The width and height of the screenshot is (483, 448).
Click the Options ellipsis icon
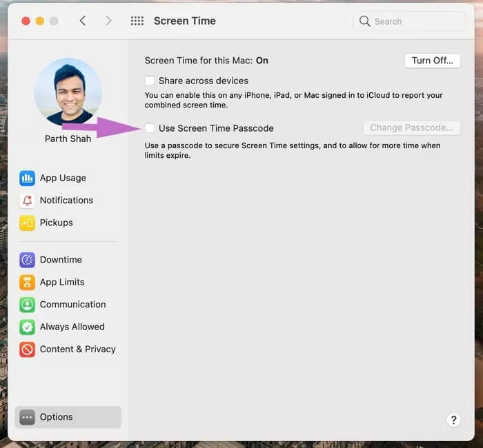coord(28,417)
